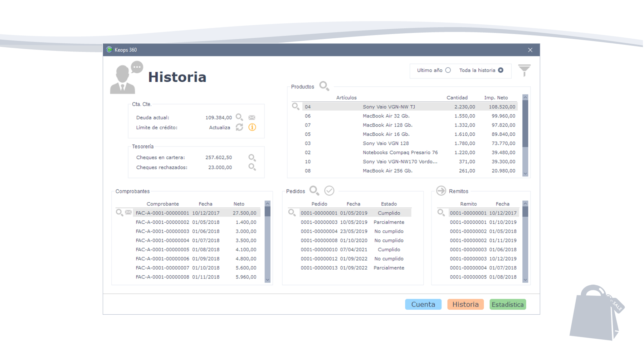
Task: Click the checkmark icon in the Pedidos panel
Action: [329, 190]
